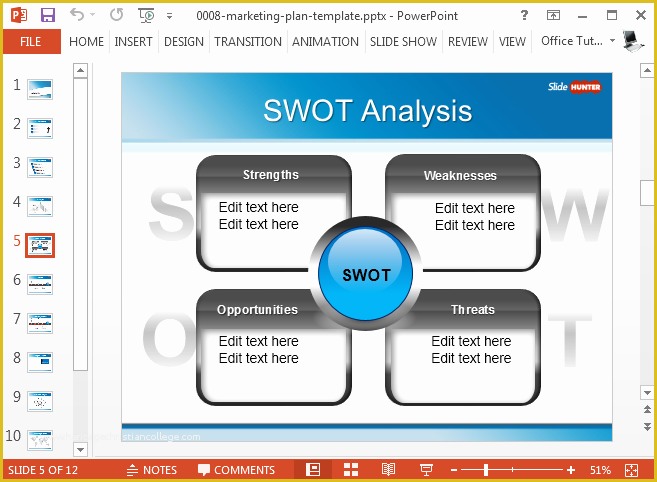The width and height of the screenshot is (657, 482).
Task: Select slide 9 thumbnail
Action: point(40,402)
